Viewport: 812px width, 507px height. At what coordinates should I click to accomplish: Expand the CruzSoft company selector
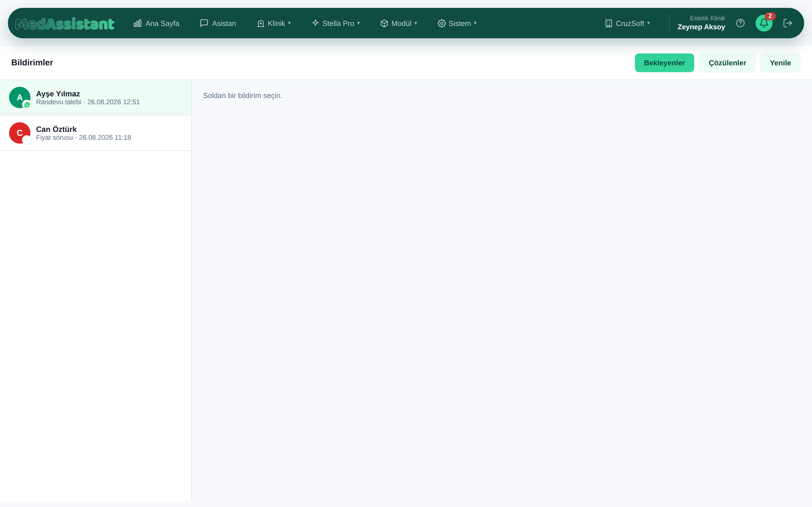[627, 23]
